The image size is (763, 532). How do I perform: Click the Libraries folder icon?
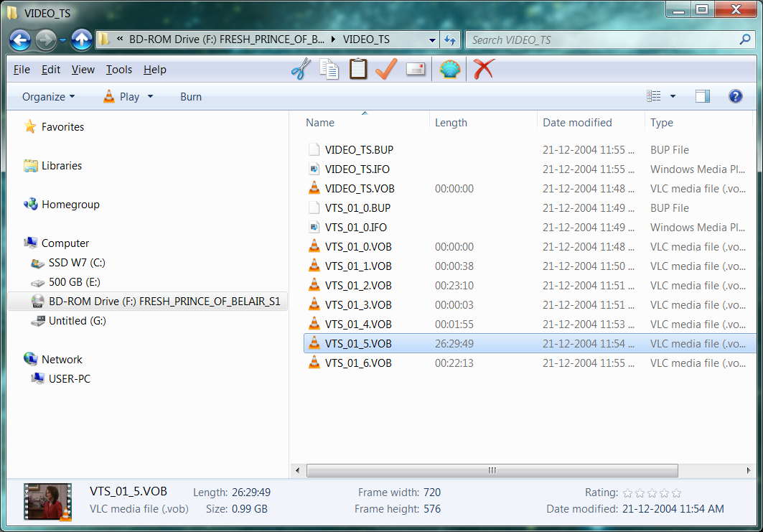[30, 166]
